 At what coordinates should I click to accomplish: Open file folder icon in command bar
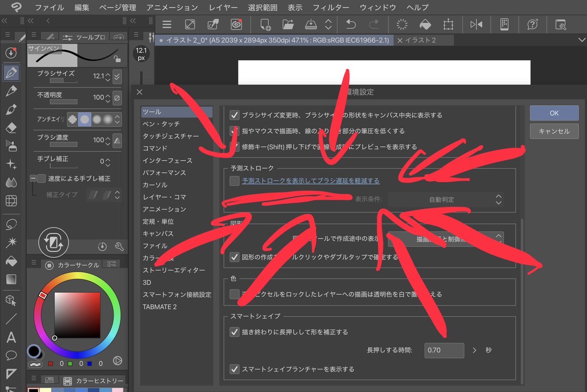coord(287,24)
